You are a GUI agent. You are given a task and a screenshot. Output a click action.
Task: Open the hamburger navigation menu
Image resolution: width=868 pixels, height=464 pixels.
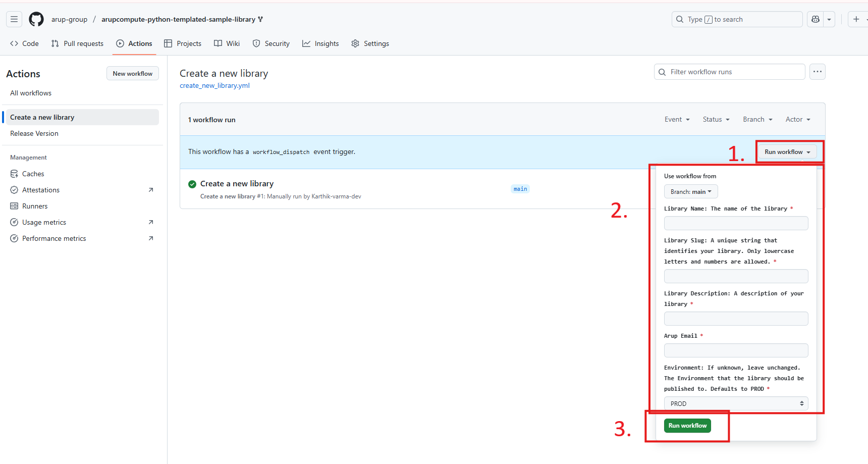click(x=14, y=19)
